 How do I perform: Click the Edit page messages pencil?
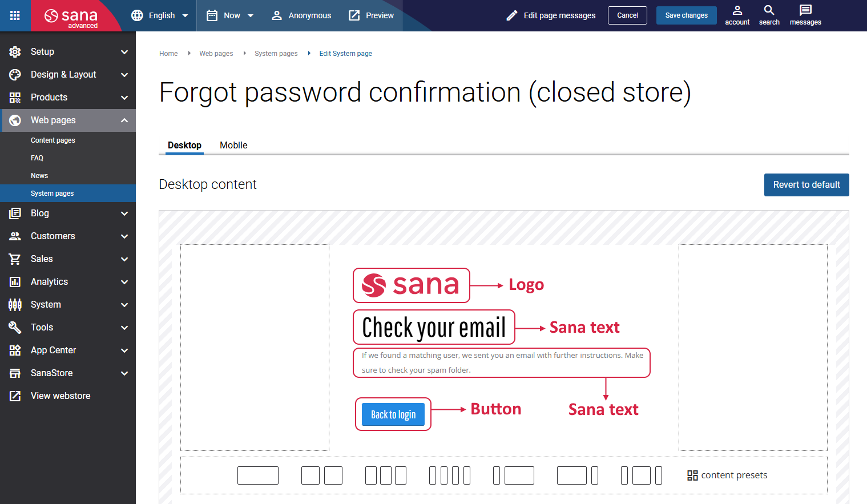[511, 15]
